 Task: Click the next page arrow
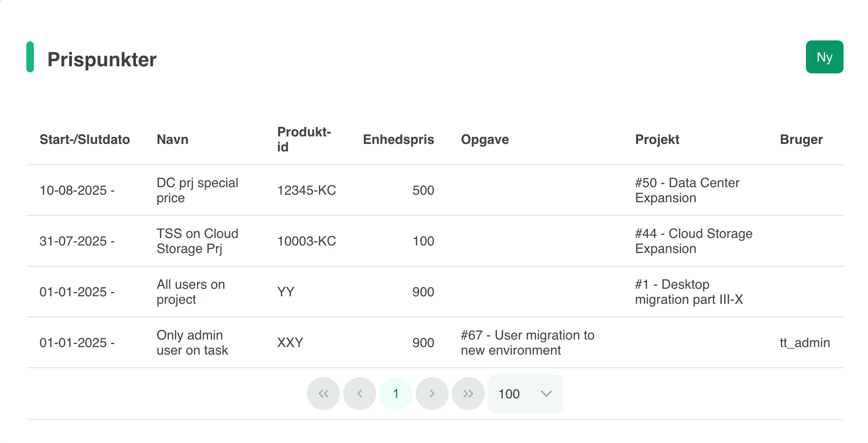[432, 394]
